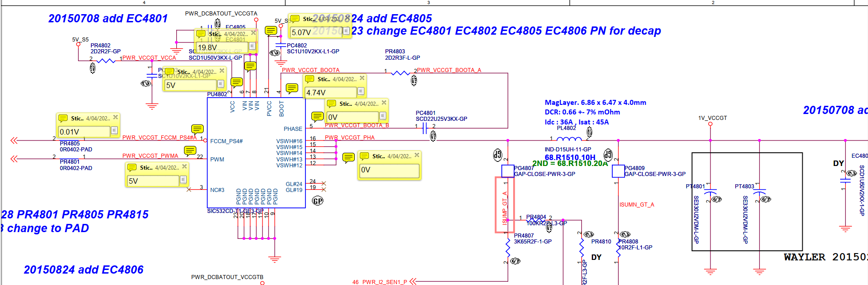This screenshot has width=868, height=285.
Task: Click scroll handle in the 5.07V note
Action: (347, 31)
